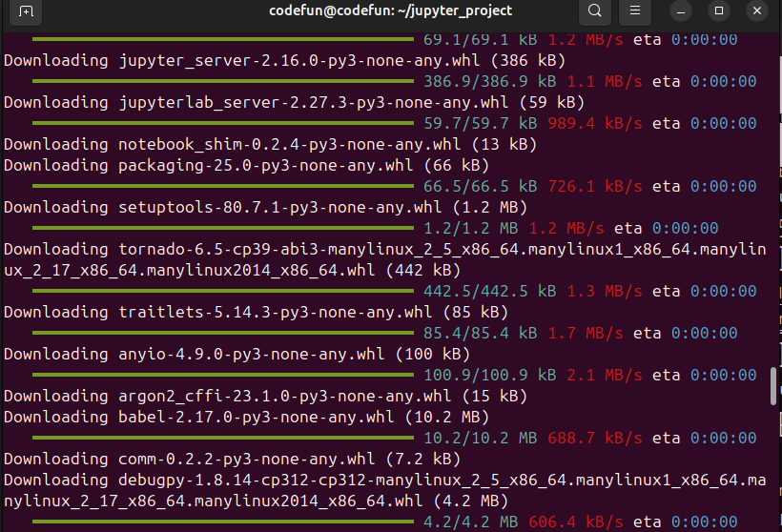Image resolution: width=782 pixels, height=532 pixels.
Task: Click the packaging-25.0 download line
Action: [x=246, y=165]
